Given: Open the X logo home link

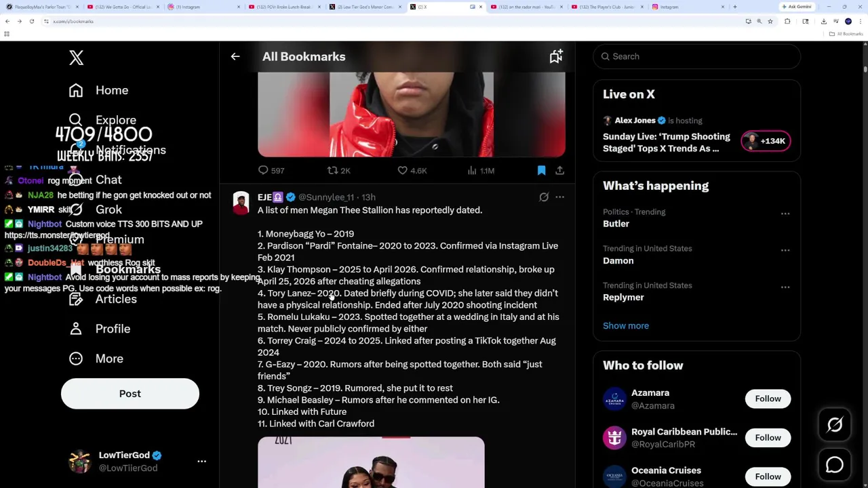Looking at the screenshot, I should click(76, 58).
